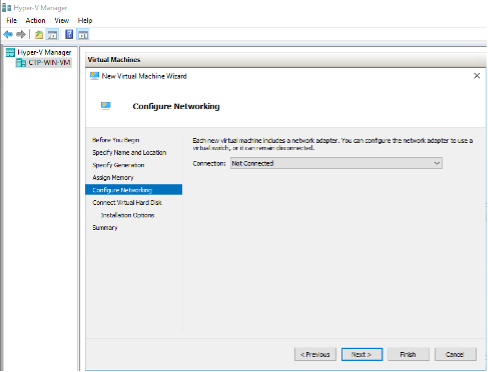Go to Assign Memory step
This screenshot has width=488, height=372.
[x=113, y=177]
